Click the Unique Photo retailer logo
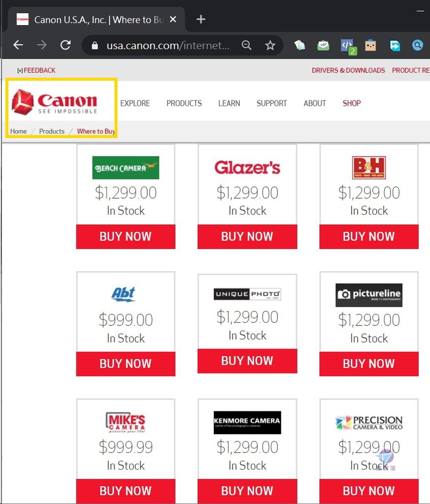This screenshot has width=430, height=504. pos(247,294)
